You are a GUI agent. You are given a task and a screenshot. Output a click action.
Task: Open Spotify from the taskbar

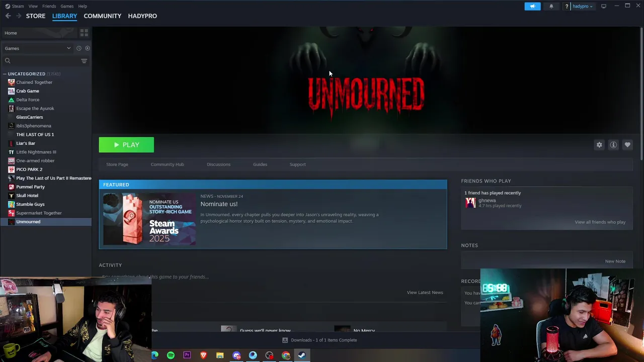point(171,355)
